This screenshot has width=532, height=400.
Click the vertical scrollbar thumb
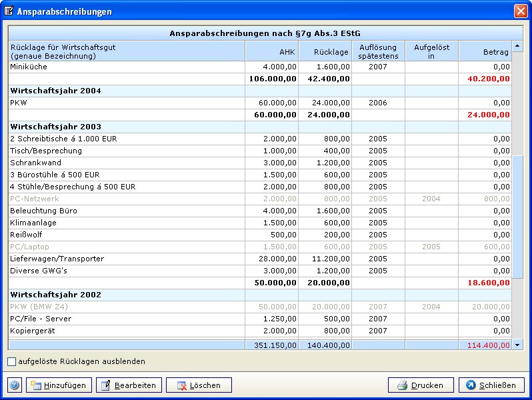coord(518,217)
